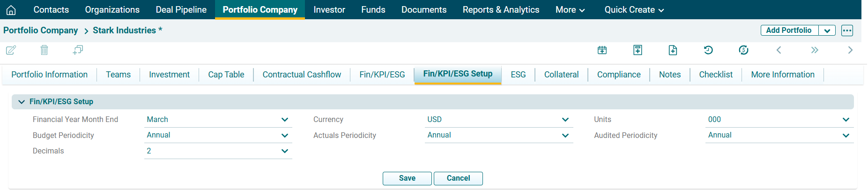Click the currency refresh dollar icon

click(x=743, y=50)
